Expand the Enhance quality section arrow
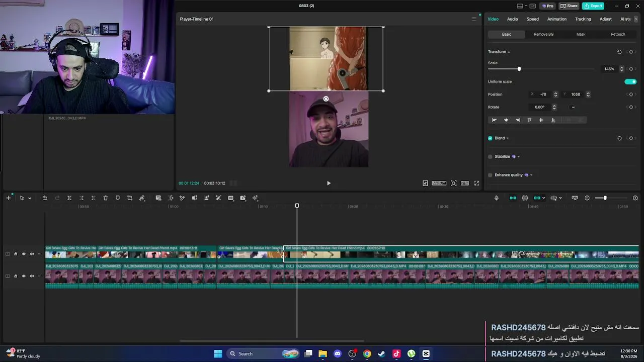The width and height of the screenshot is (644, 362). click(x=531, y=175)
